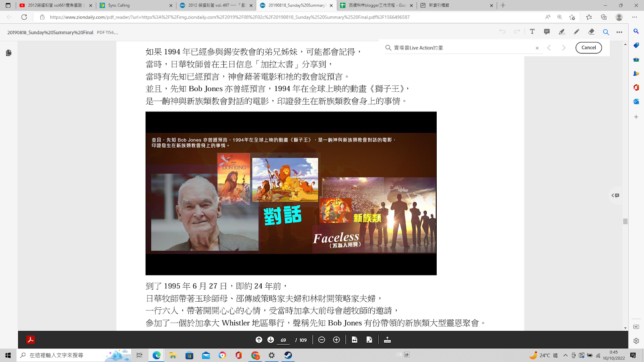Open Edge sidebar Tools briefcase icon
This screenshot has height=362, width=644.
636,60
